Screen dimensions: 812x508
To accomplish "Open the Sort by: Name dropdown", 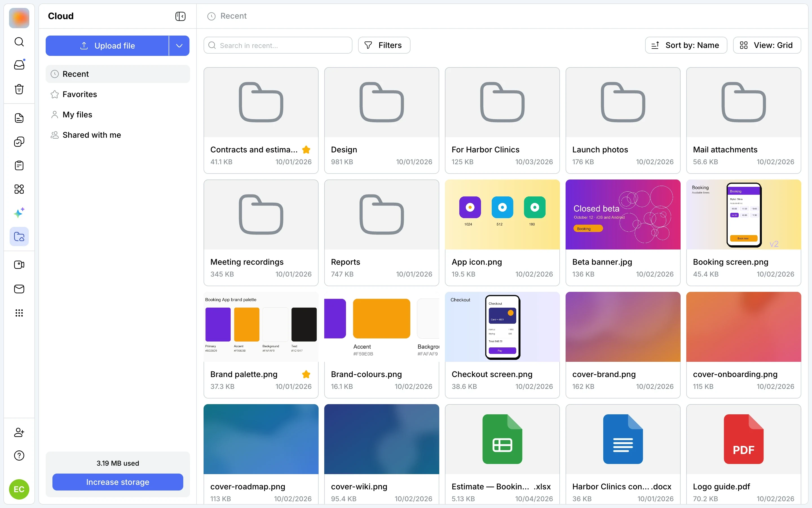I will 686,45.
